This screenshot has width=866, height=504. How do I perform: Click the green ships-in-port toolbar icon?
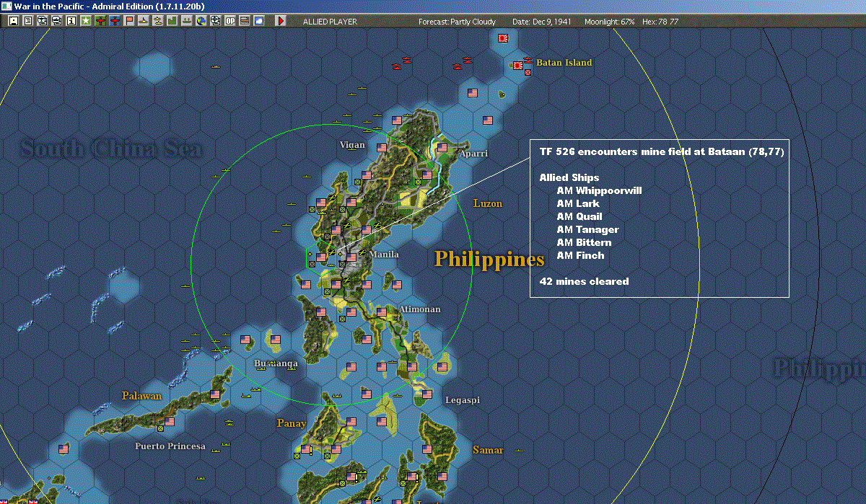click(186, 21)
